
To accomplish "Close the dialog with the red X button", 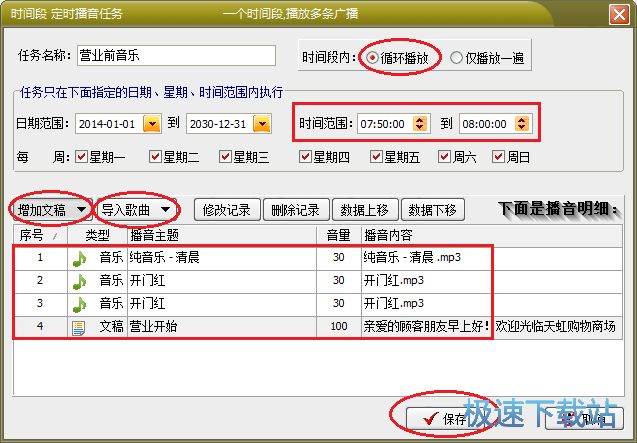I will pos(619,15).
